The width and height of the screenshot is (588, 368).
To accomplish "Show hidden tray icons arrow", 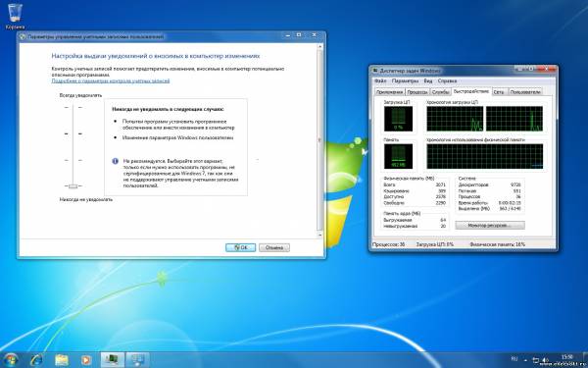I will 525,360.
